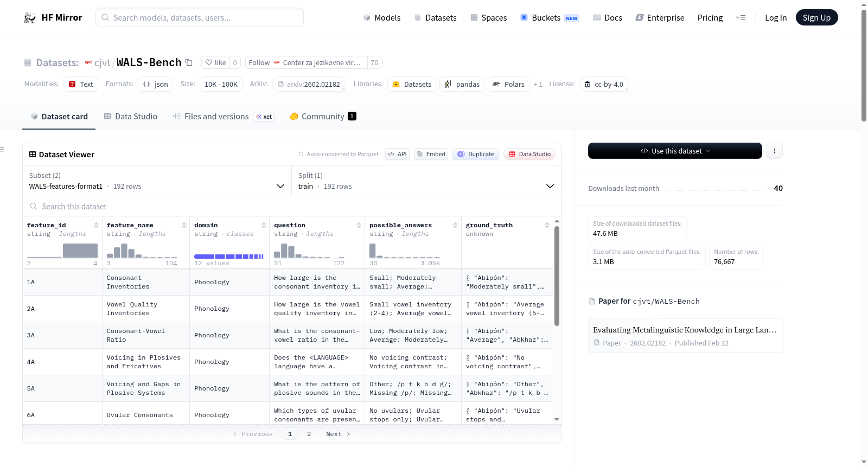Click the Sign Up button
868x467 pixels.
click(816, 17)
